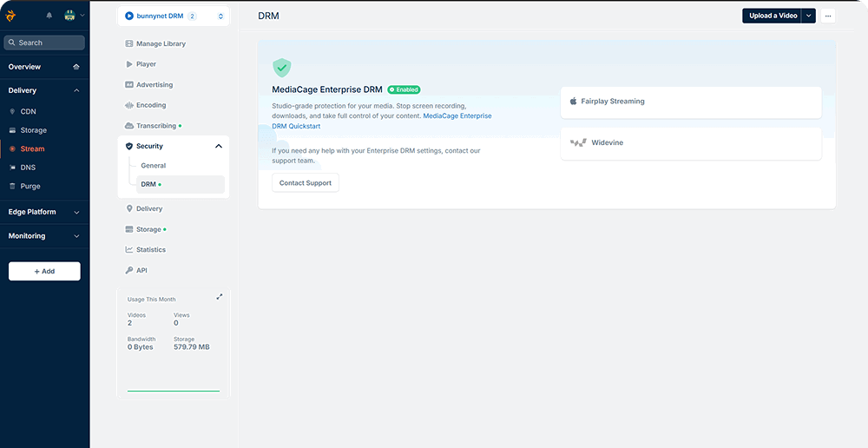Click the green usage progress bar
868x448 pixels.
[174, 391]
